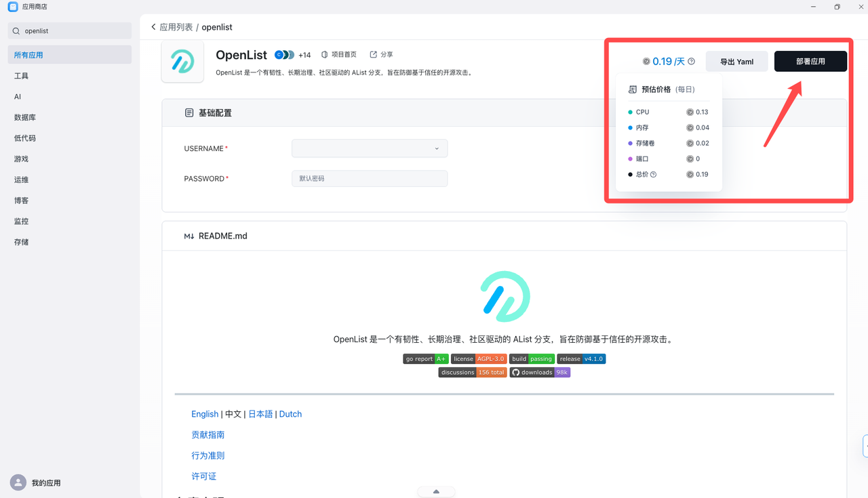Image resolution: width=868 pixels, height=498 pixels.
Task: Click the 分享 share link
Action: 381,55
